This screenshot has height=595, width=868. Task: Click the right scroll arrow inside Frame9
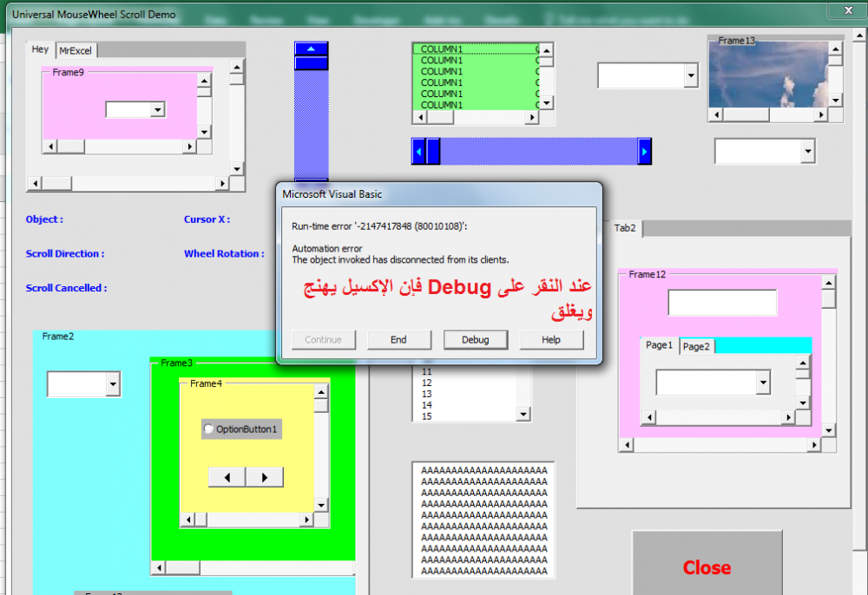[x=190, y=147]
